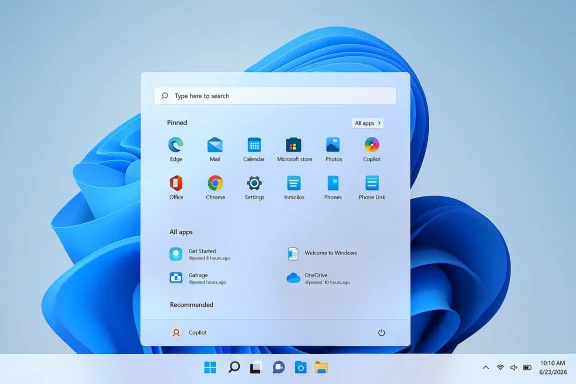
Task: Click the battery status tray icon
Action: point(527,367)
